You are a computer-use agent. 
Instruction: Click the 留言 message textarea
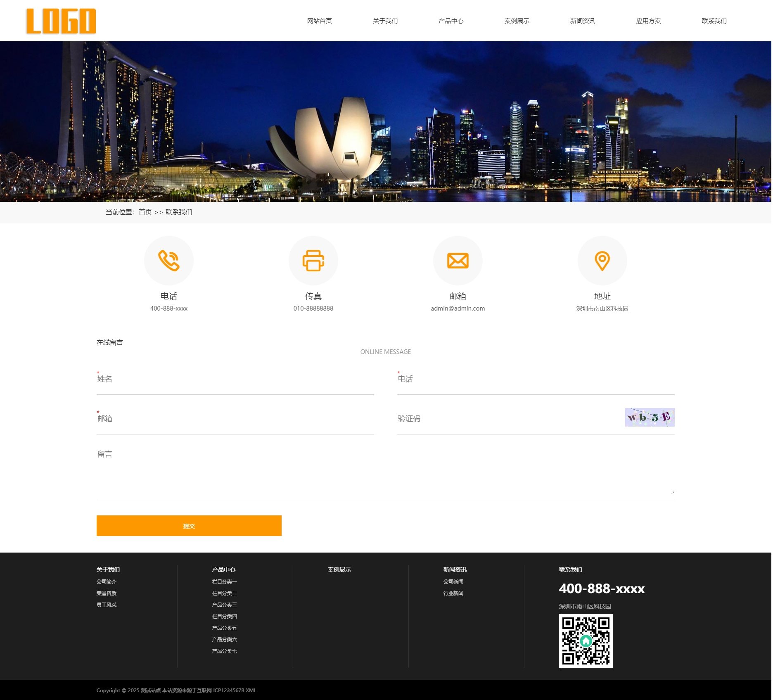coord(385,471)
